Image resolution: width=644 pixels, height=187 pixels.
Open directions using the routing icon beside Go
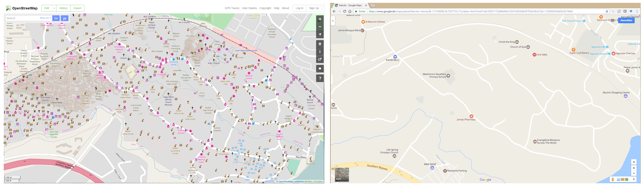pos(65,18)
